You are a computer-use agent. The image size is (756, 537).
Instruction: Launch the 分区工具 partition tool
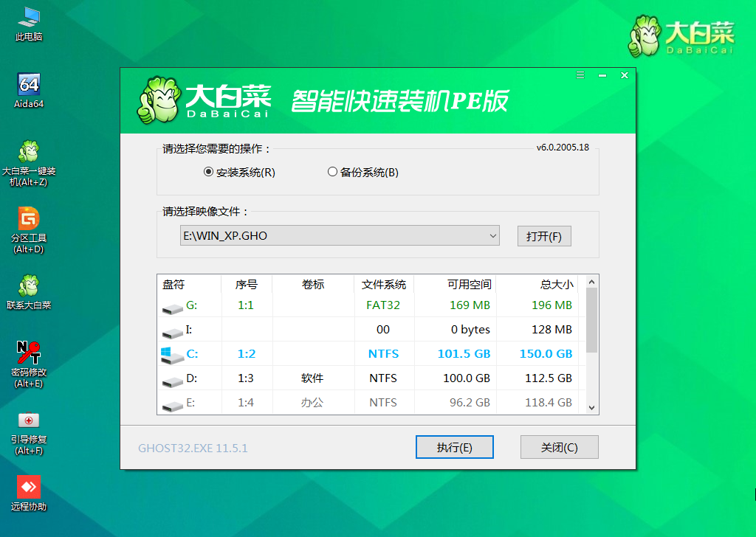click(27, 220)
